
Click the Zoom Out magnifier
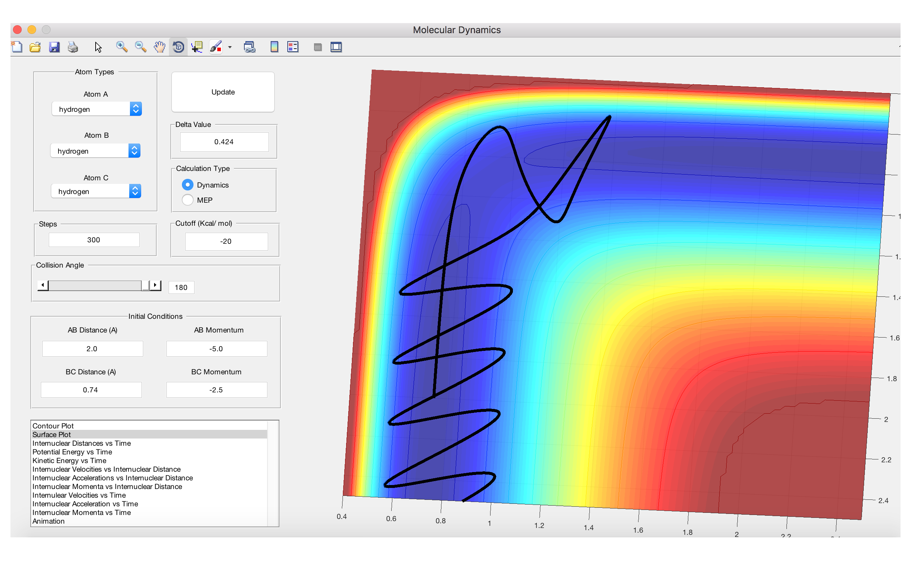140,47
